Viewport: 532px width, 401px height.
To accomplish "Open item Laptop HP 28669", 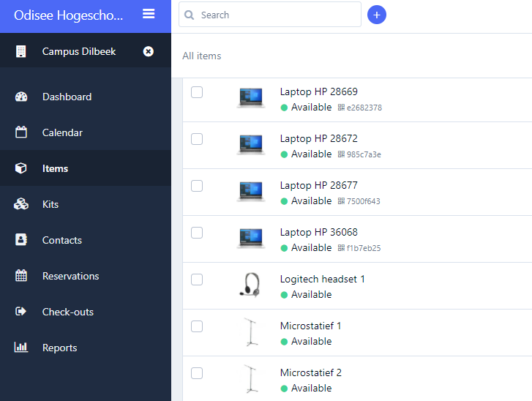I will pyautogui.click(x=318, y=91).
